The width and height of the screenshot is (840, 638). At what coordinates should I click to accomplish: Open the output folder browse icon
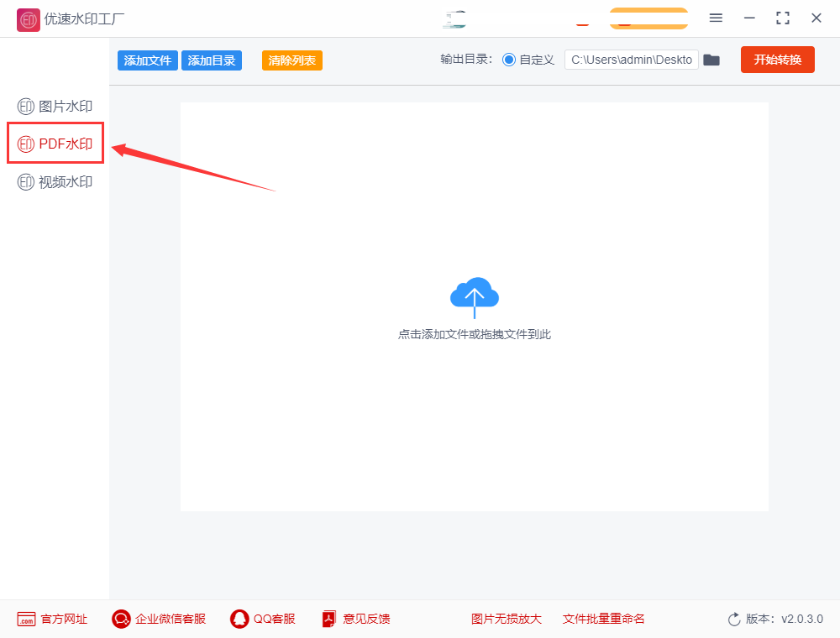point(711,60)
